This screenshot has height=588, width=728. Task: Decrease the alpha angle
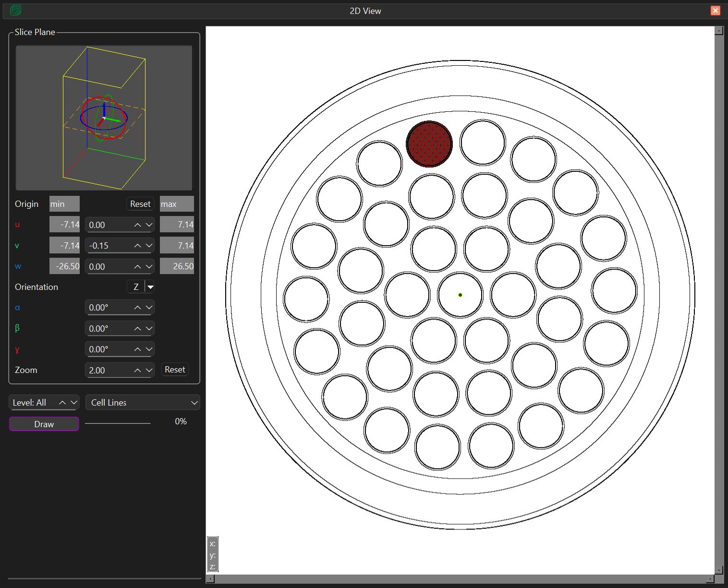point(149,307)
